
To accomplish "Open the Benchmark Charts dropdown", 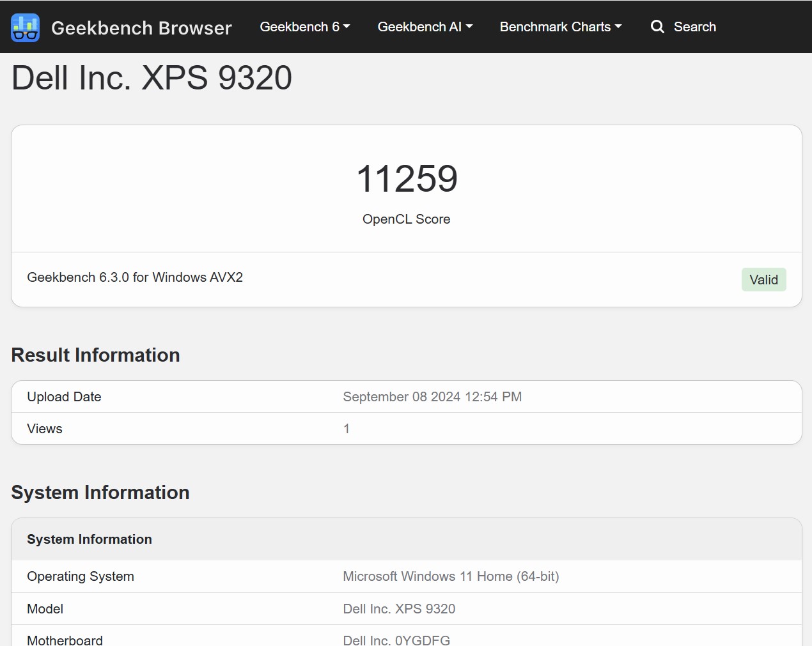I will click(x=561, y=27).
